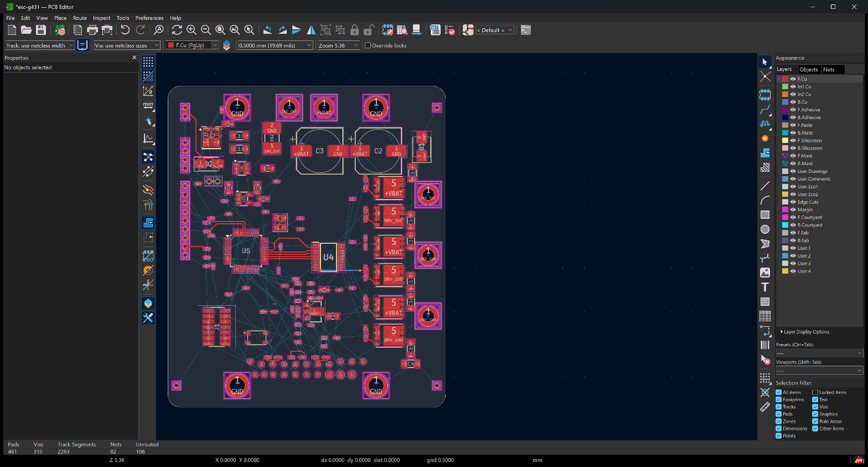Click the Zoom In icon

point(191,30)
